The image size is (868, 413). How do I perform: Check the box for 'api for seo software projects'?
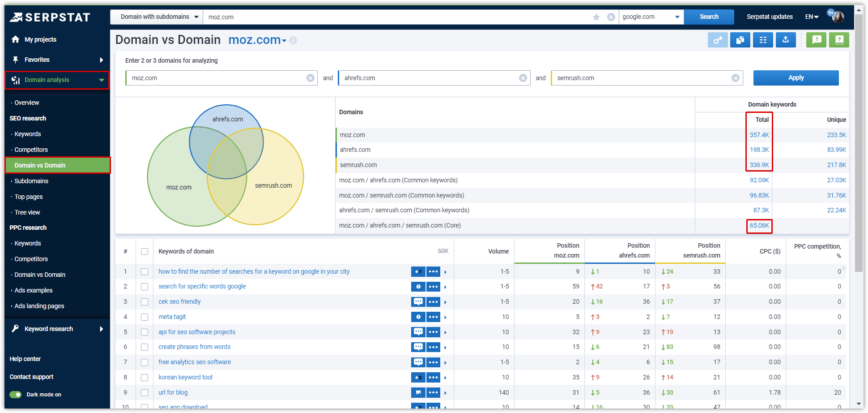click(x=145, y=332)
